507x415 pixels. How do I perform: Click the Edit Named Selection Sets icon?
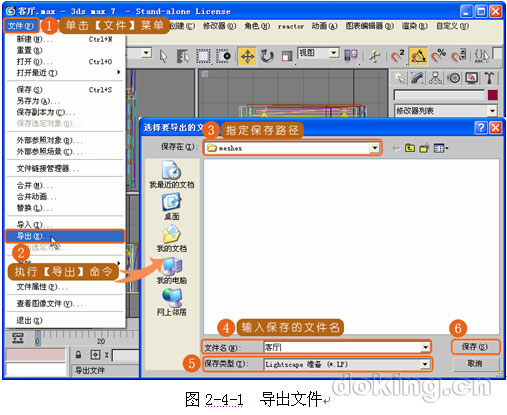(x=481, y=56)
